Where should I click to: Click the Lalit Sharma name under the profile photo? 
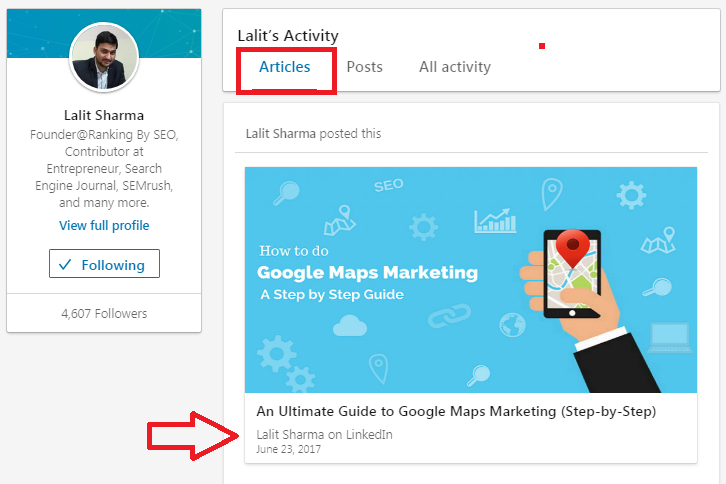[104, 115]
